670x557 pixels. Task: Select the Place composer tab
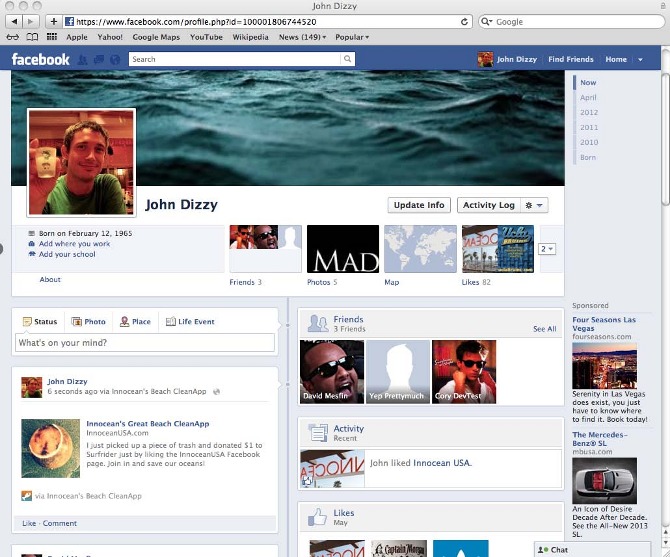point(135,322)
